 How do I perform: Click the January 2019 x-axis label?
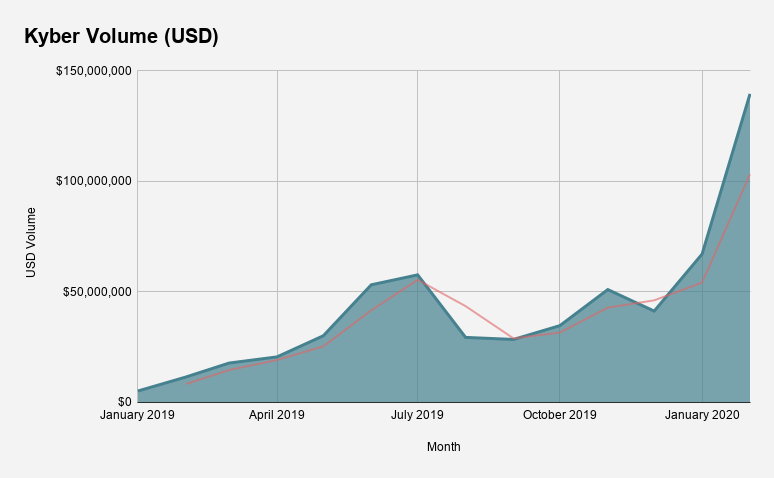click(x=137, y=415)
